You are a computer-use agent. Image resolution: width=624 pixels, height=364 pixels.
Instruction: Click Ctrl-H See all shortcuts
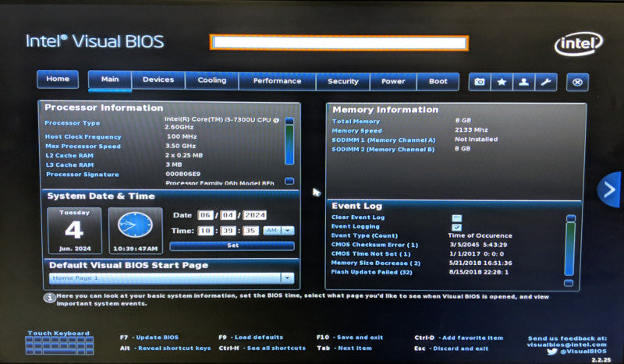point(262,348)
